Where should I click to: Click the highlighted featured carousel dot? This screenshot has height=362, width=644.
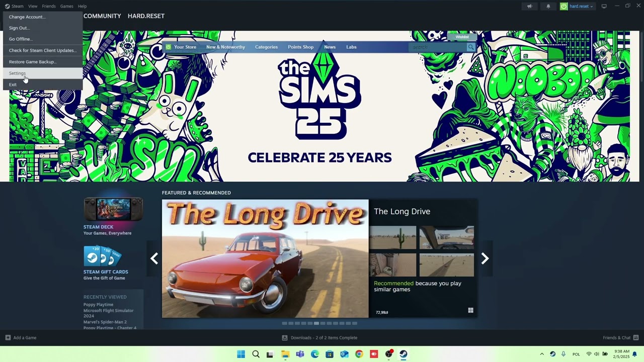[316, 323]
